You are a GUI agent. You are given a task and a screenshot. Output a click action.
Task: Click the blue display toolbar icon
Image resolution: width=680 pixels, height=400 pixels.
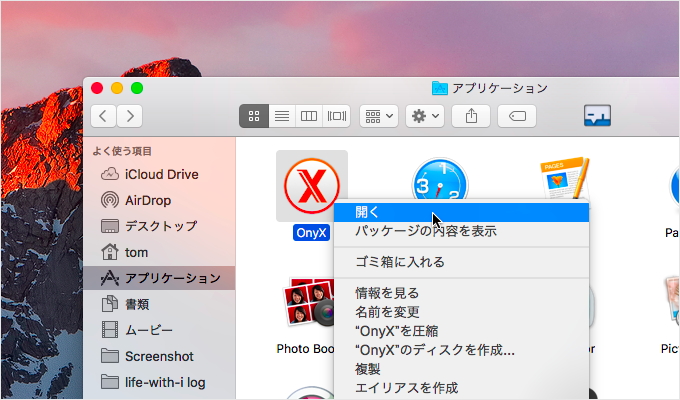point(597,115)
